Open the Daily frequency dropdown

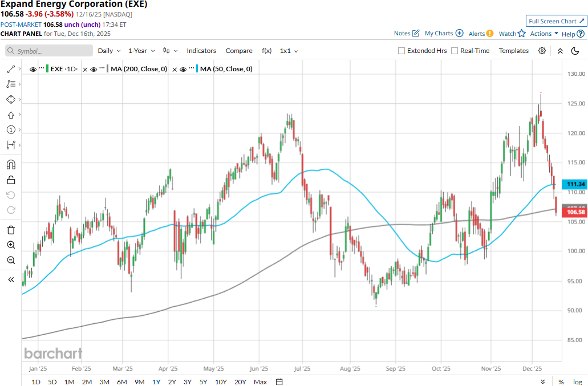[x=109, y=51]
